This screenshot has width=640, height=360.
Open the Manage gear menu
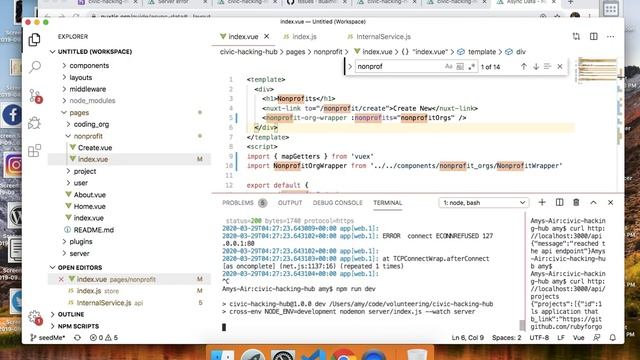(x=35, y=317)
